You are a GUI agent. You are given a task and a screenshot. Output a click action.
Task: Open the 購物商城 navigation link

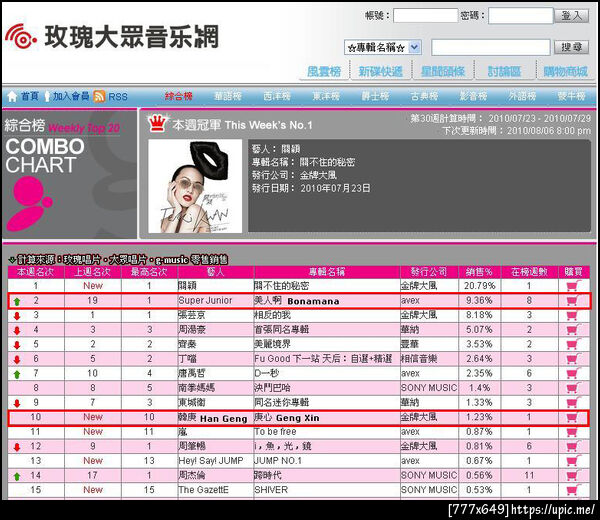[566, 71]
